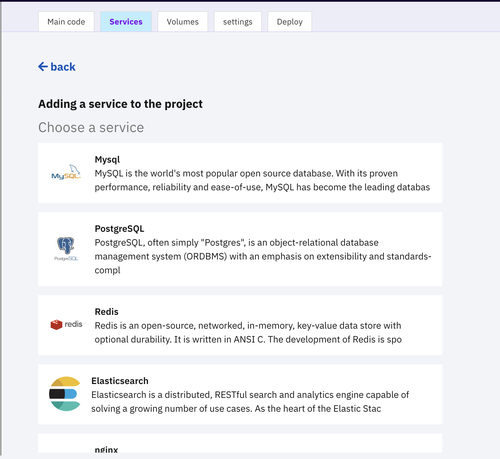Click the back arrow icon
Screen dimensions: 500x459
pyautogui.click(x=43, y=67)
